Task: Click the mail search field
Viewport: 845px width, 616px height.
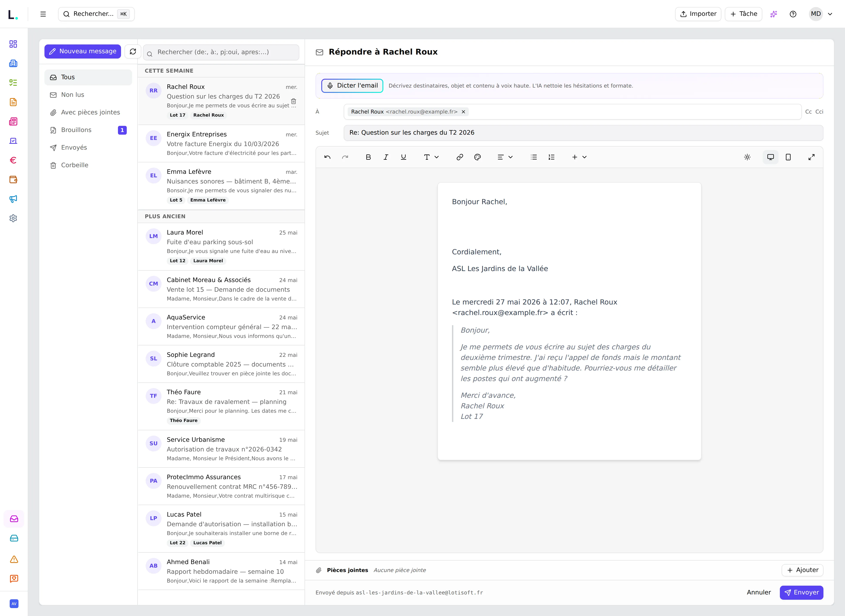Action: click(221, 52)
